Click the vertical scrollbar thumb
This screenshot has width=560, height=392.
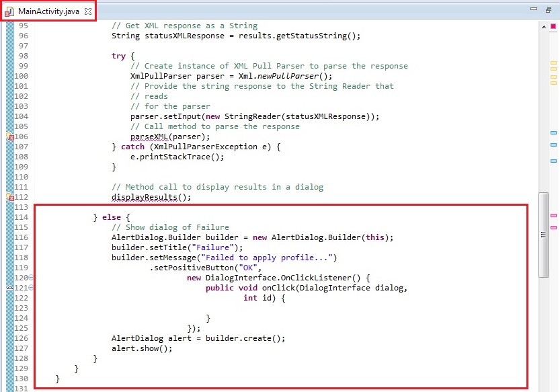(x=543, y=235)
